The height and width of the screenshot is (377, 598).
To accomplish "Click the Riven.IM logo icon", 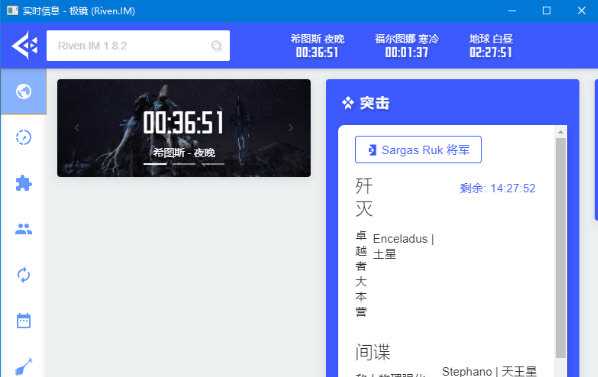I will click(25, 46).
